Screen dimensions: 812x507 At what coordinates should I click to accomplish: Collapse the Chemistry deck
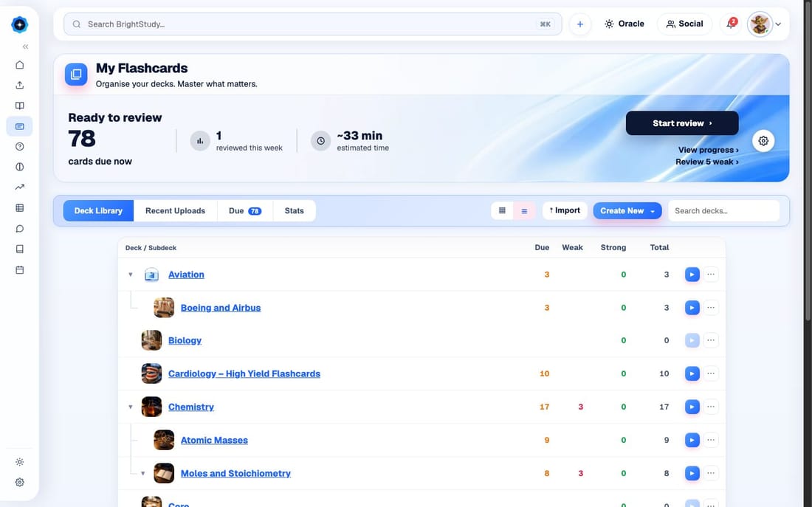[x=131, y=407]
